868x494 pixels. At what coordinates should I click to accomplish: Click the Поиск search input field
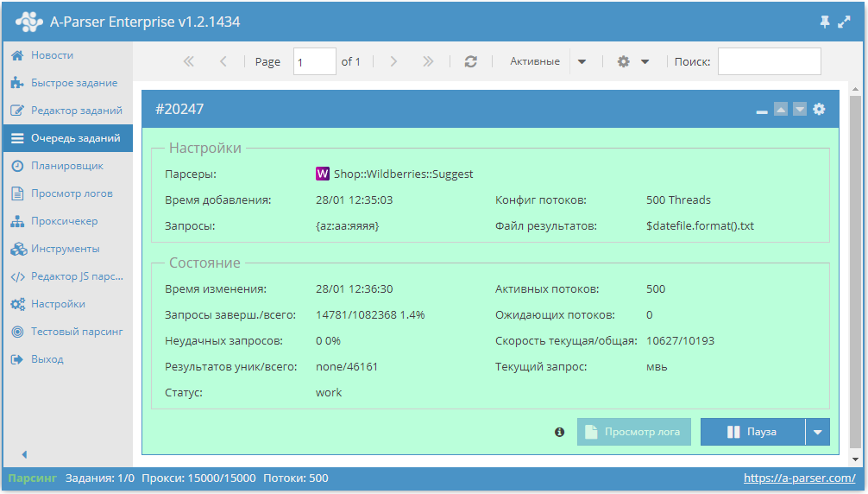point(769,61)
